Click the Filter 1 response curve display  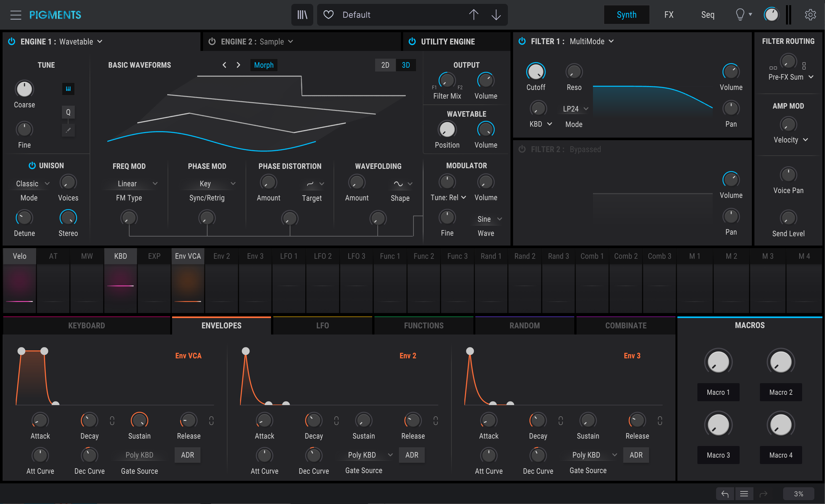(653, 101)
